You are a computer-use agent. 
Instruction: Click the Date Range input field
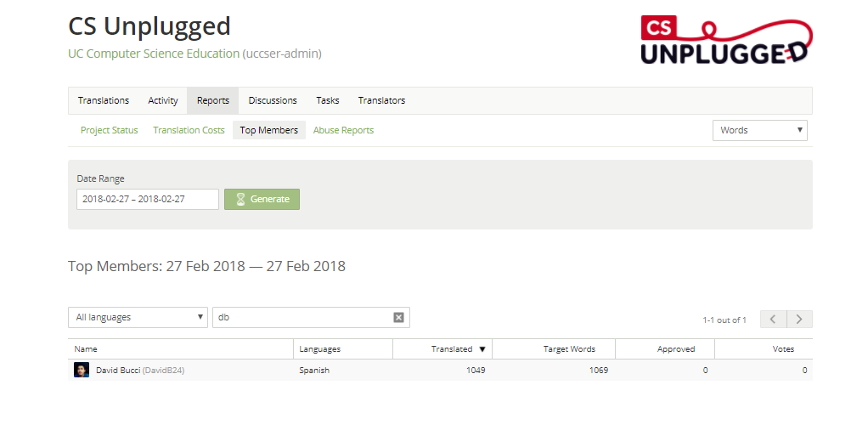click(x=148, y=200)
